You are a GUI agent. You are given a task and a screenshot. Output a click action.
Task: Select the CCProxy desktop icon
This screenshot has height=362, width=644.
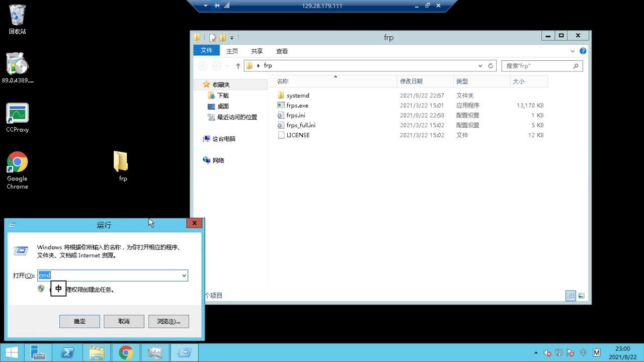pyautogui.click(x=18, y=118)
